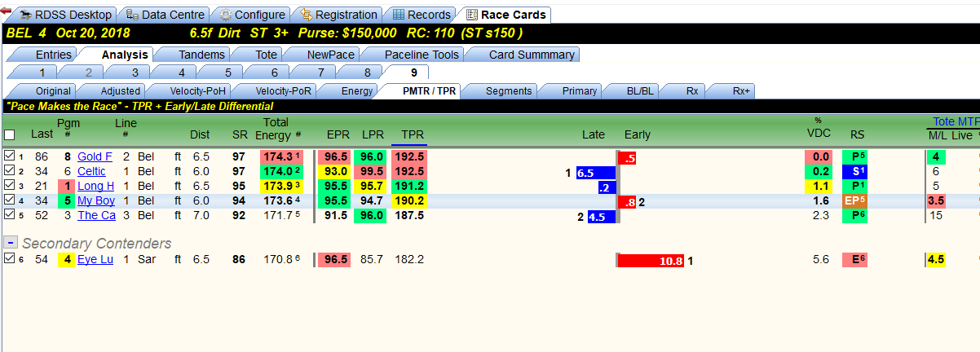Open the Gold F horse link

95,156
